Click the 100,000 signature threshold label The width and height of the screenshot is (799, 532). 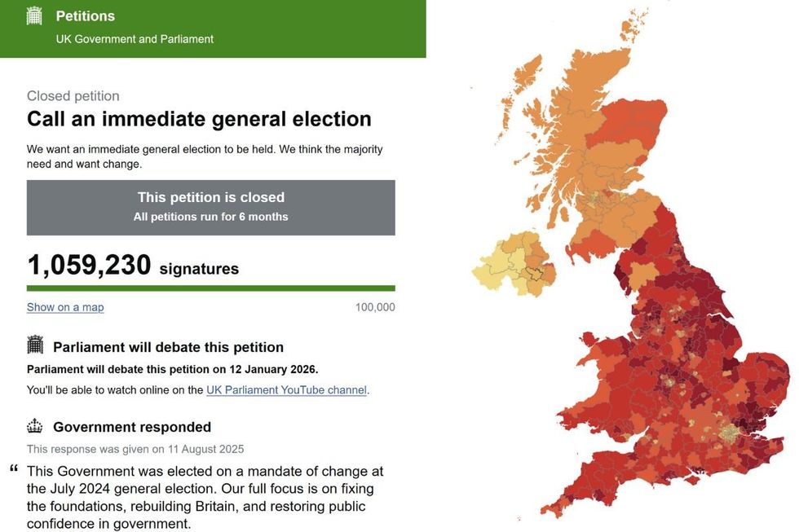[377, 307]
